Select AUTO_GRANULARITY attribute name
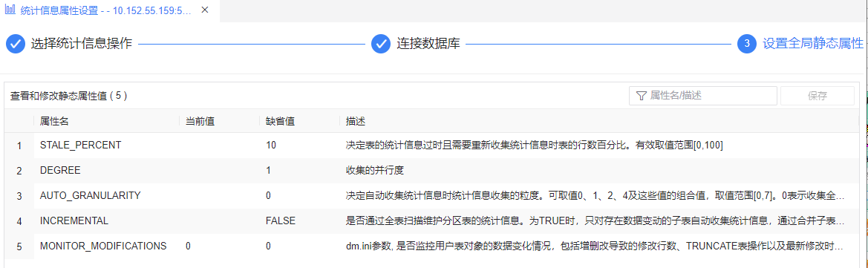868x268 pixels. click(x=91, y=195)
